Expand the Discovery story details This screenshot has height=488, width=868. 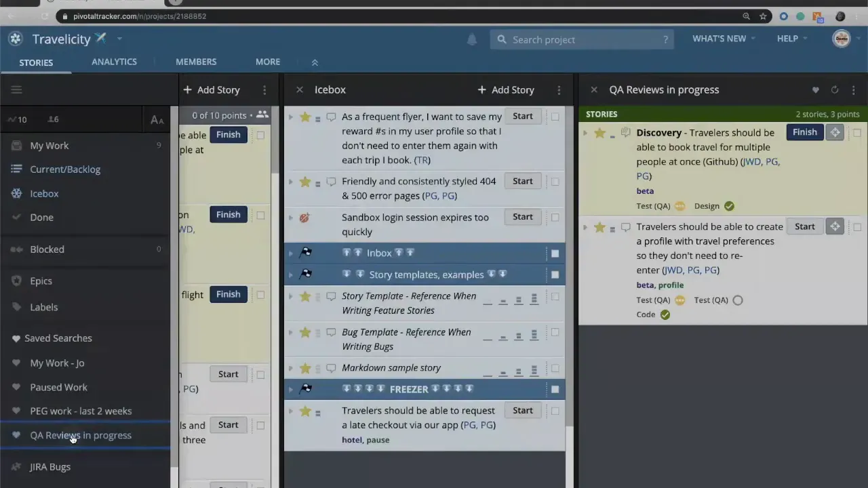(585, 133)
